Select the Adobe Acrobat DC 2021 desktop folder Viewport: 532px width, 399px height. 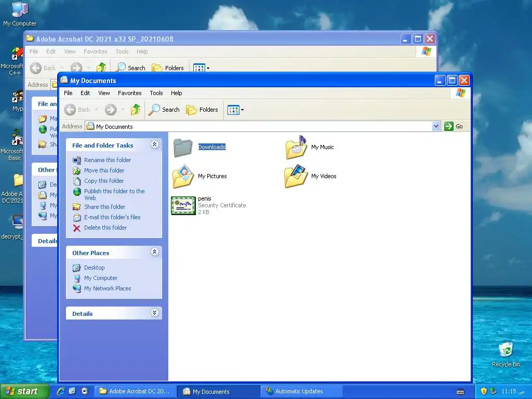12,189
